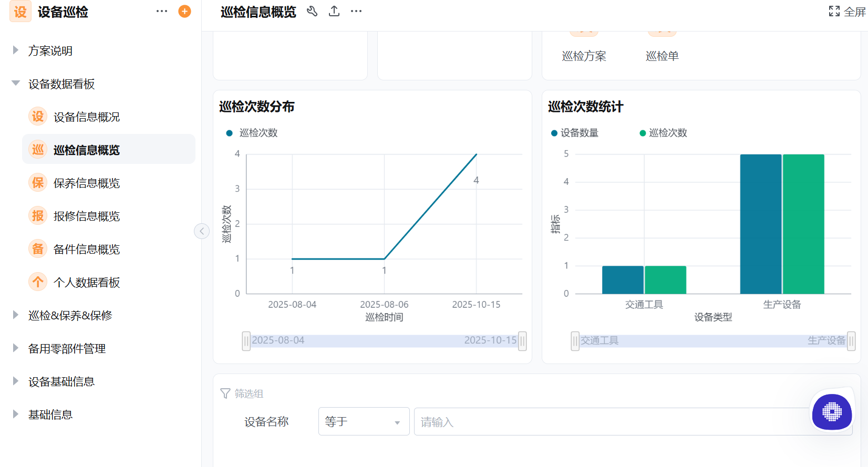Click the 筛选组 filter funnel icon
The image size is (868, 467).
click(x=225, y=393)
